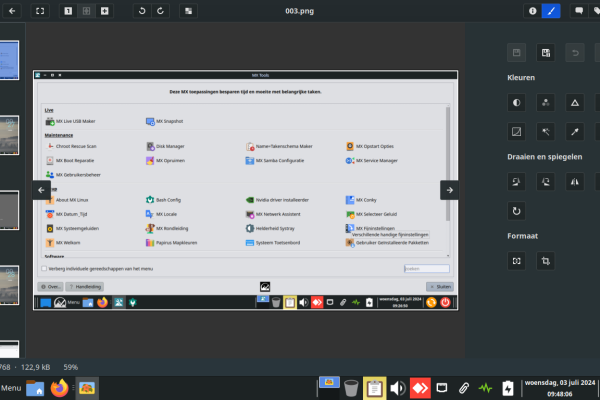Enter fullscreen view mode
Viewport: 600px width, 400px height.
40,11
